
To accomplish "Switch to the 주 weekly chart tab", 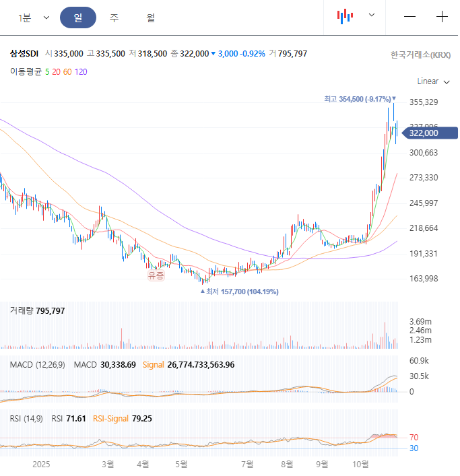I will tap(114, 18).
